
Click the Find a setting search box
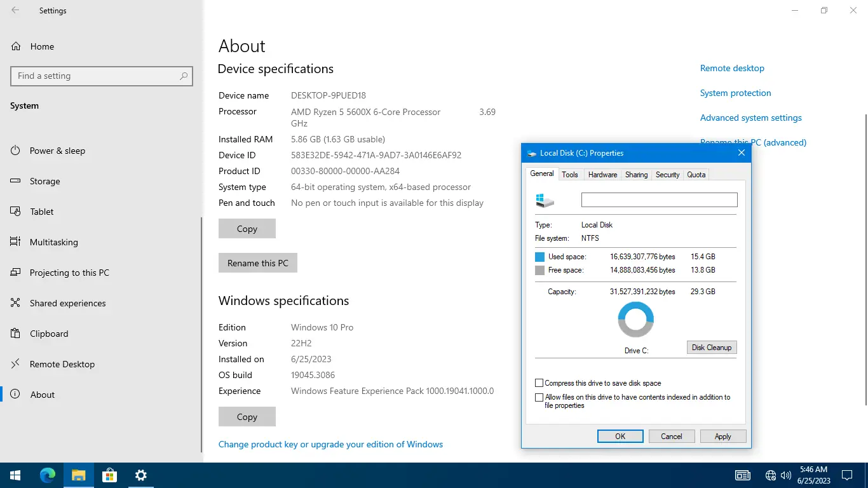pyautogui.click(x=102, y=76)
